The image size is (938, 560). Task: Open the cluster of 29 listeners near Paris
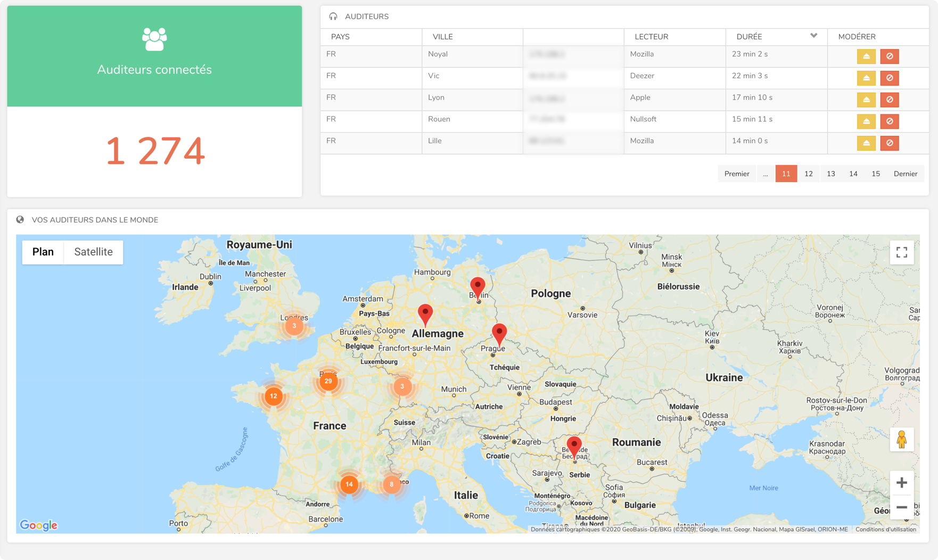[328, 381]
